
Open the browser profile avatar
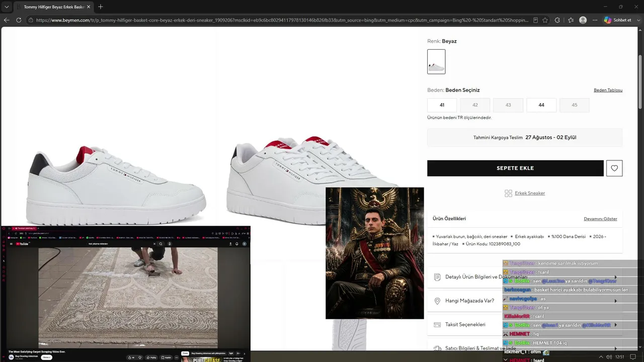point(583,20)
